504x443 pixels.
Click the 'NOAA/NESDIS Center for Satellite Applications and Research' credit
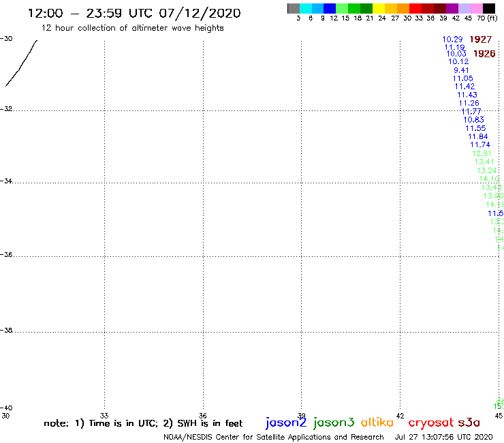(x=274, y=438)
